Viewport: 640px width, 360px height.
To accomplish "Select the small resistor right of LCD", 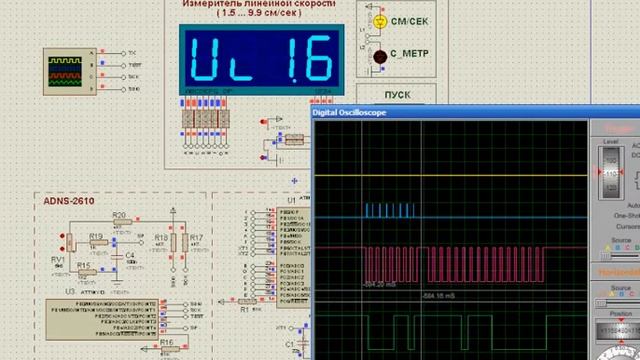I will [294, 140].
